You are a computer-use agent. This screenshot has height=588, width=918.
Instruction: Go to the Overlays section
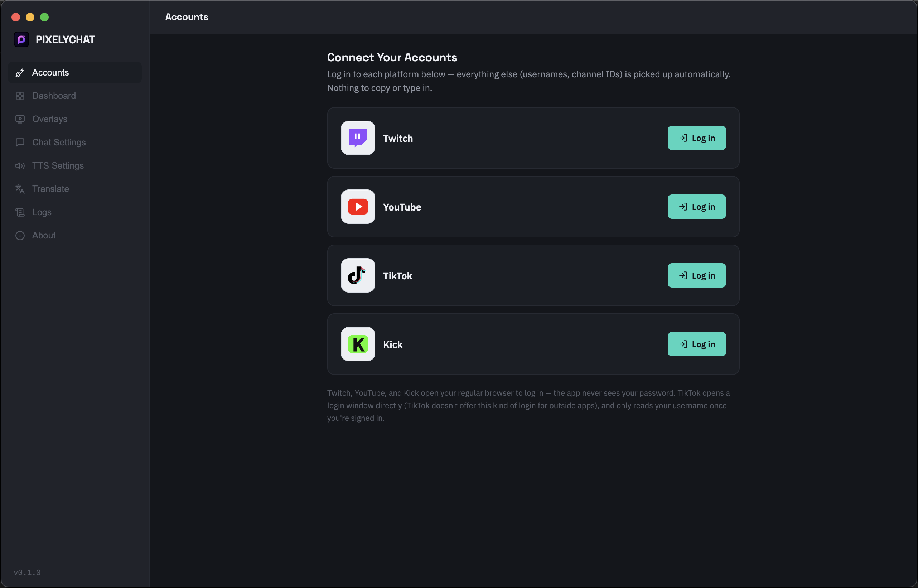pyautogui.click(x=75, y=119)
